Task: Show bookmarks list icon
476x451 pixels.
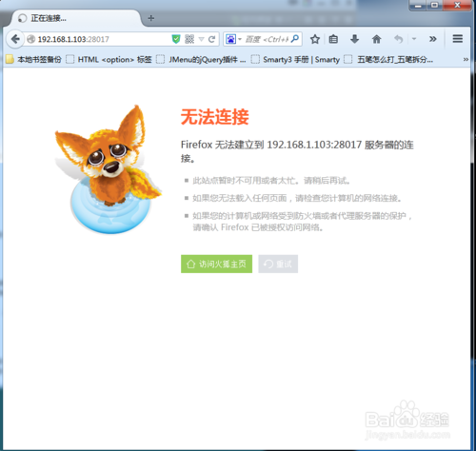Action: click(333, 39)
